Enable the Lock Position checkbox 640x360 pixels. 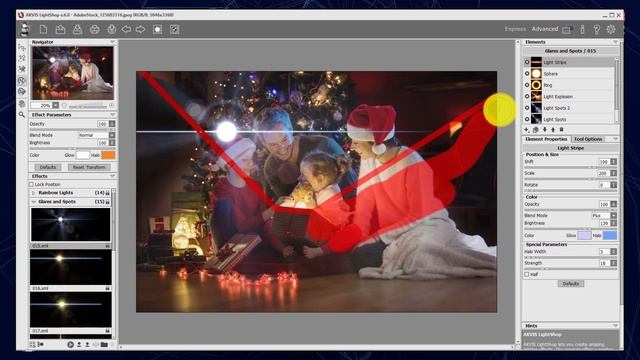32,184
